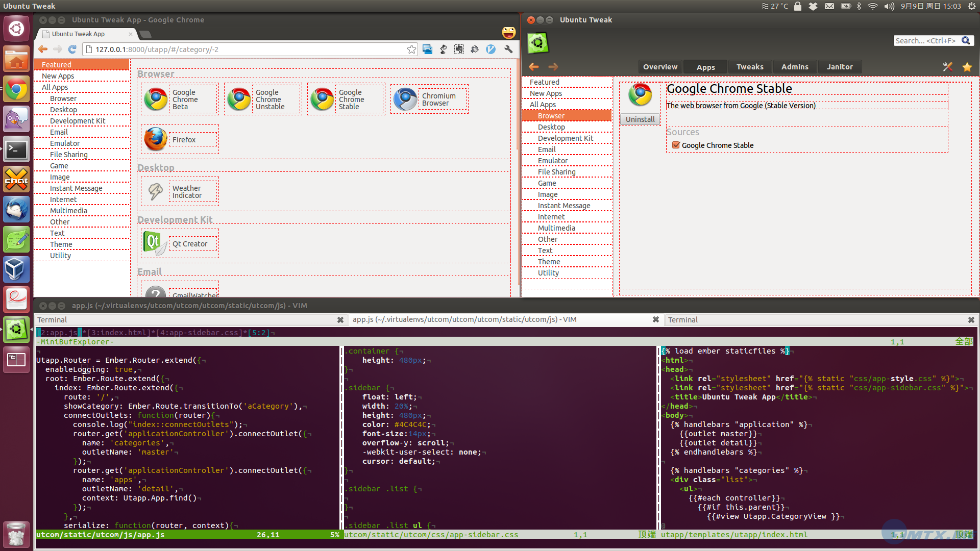
Task: Click Chrome back arrow button
Action: coord(43,49)
